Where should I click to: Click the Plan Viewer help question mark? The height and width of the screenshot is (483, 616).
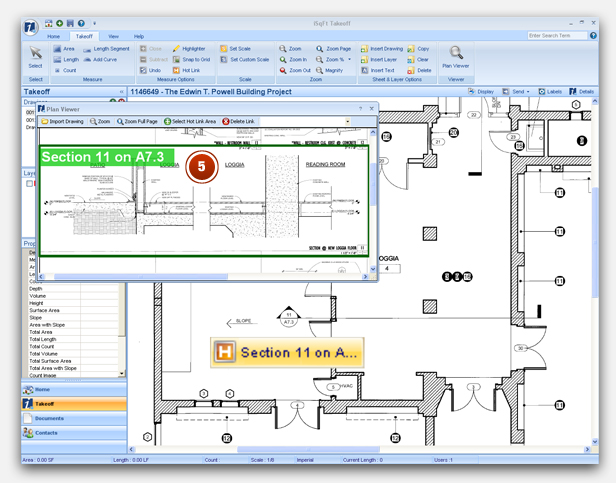tap(360, 109)
